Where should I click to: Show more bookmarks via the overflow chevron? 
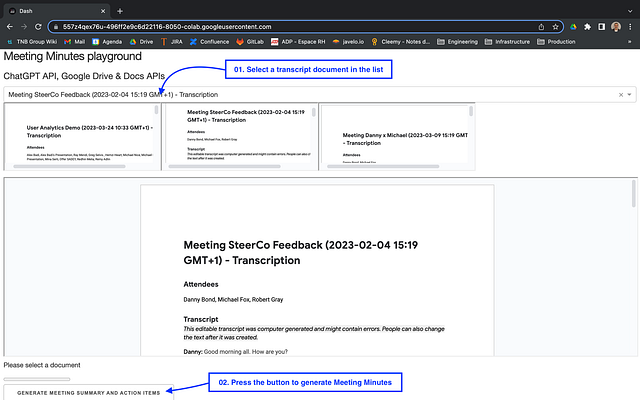coord(629,42)
